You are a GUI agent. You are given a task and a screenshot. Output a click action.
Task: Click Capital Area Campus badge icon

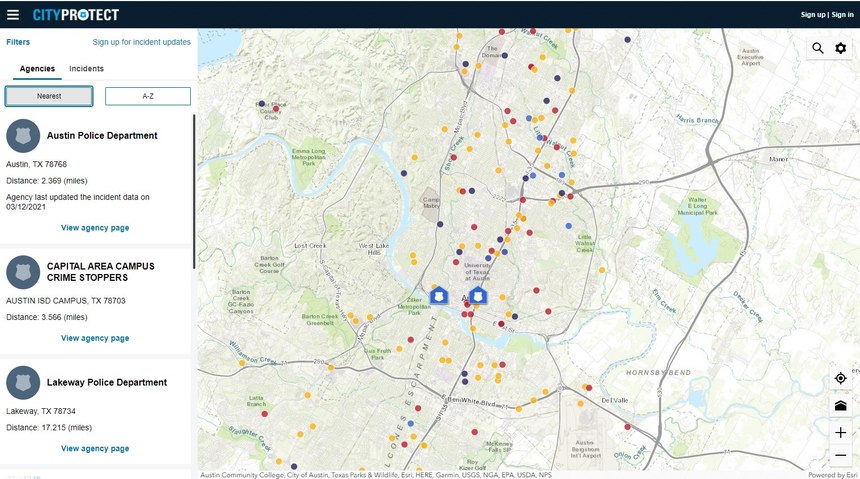[23, 272]
